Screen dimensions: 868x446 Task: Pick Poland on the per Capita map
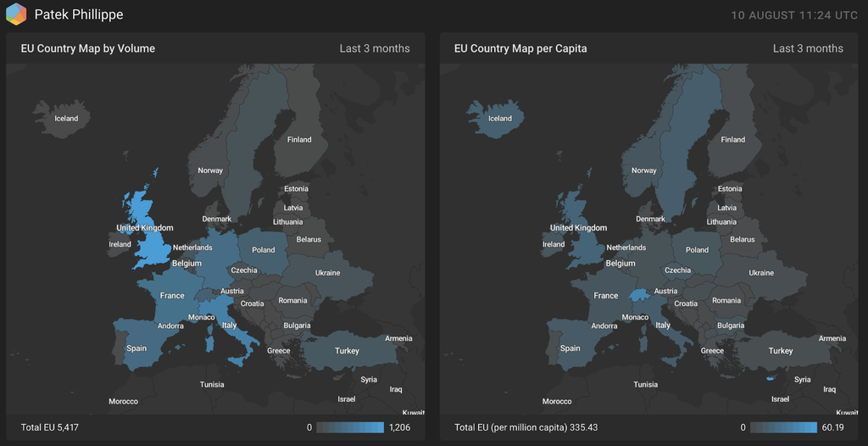tap(697, 250)
